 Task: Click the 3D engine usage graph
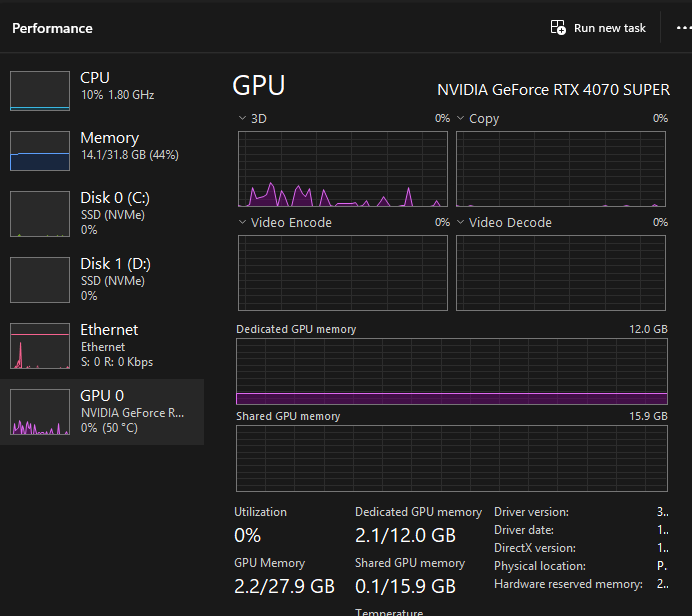coord(342,169)
